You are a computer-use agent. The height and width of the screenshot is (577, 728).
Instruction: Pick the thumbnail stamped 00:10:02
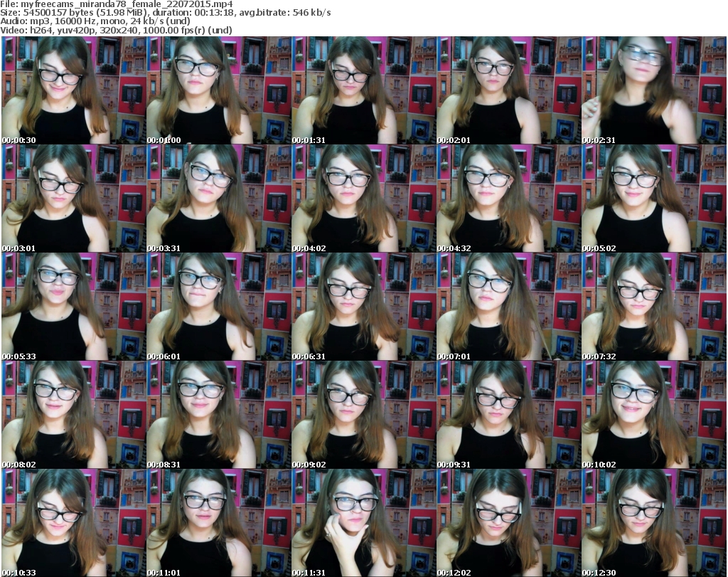(654, 415)
